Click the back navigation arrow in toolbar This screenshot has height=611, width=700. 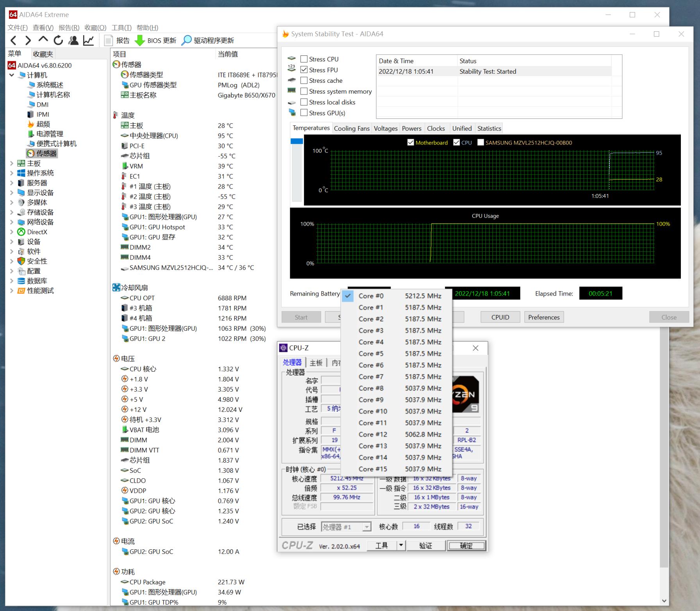(x=14, y=40)
